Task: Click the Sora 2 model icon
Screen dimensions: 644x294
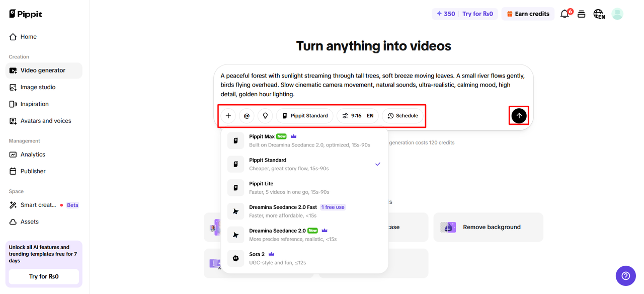Action: (x=235, y=258)
